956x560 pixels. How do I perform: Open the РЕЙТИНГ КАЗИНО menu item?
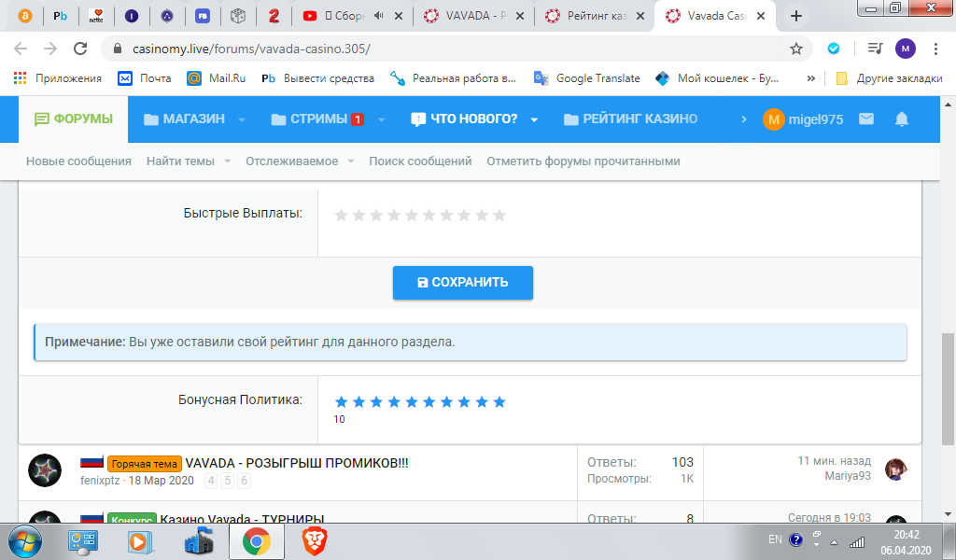pos(630,119)
